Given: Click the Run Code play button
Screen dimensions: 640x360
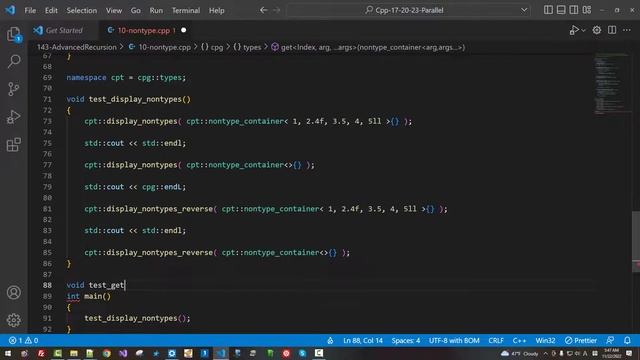Looking at the screenshot, I should pyautogui.click(x=574, y=30).
